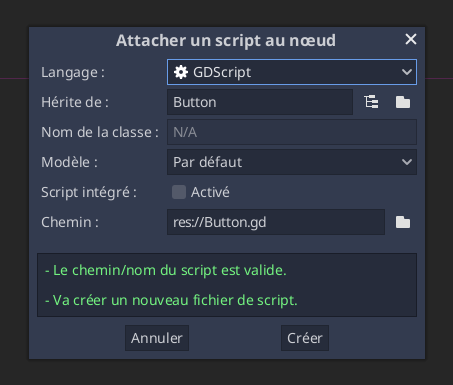Focus the Chemin res://Button.gd field

coord(276,222)
